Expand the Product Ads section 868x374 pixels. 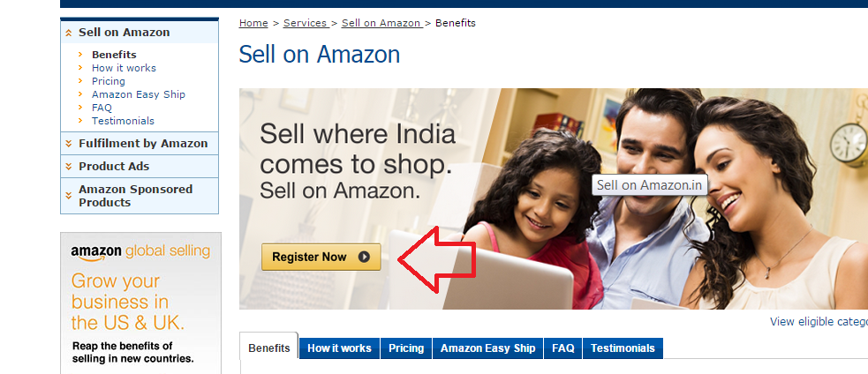click(140, 166)
